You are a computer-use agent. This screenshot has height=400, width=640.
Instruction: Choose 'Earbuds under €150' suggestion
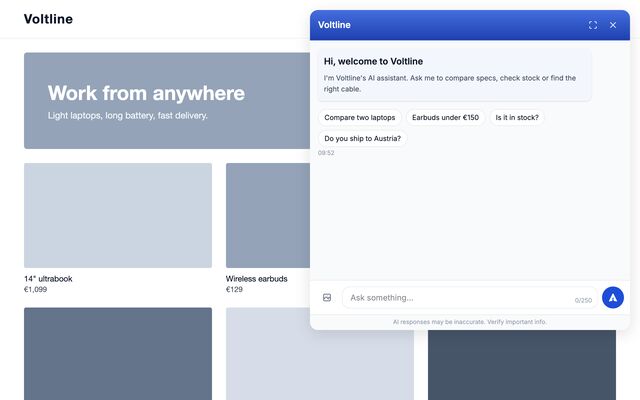pos(445,118)
